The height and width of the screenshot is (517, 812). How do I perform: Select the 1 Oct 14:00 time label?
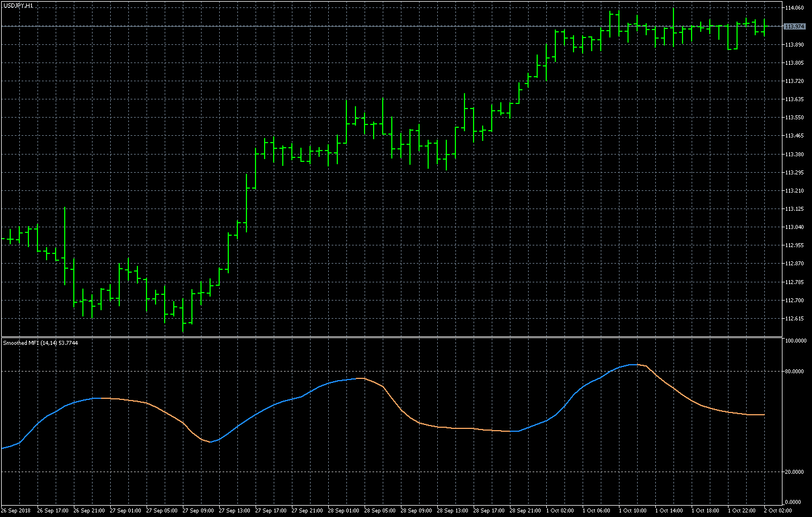(x=669, y=511)
